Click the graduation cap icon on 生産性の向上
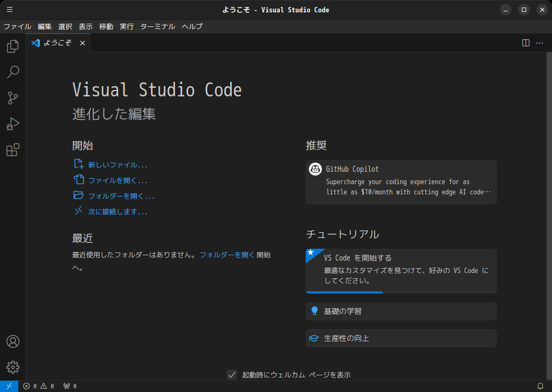Image resolution: width=552 pixels, height=392 pixels. pyautogui.click(x=314, y=338)
